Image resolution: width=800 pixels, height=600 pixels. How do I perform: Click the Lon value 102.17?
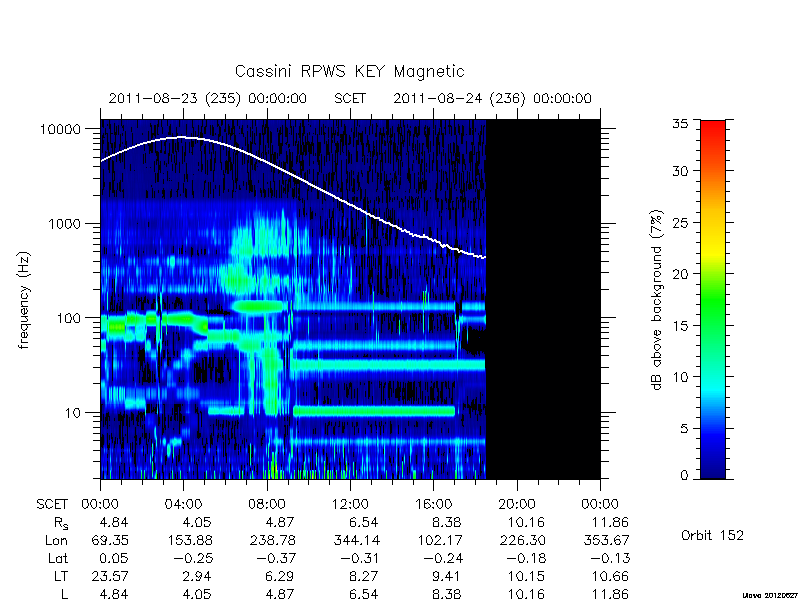(x=439, y=540)
